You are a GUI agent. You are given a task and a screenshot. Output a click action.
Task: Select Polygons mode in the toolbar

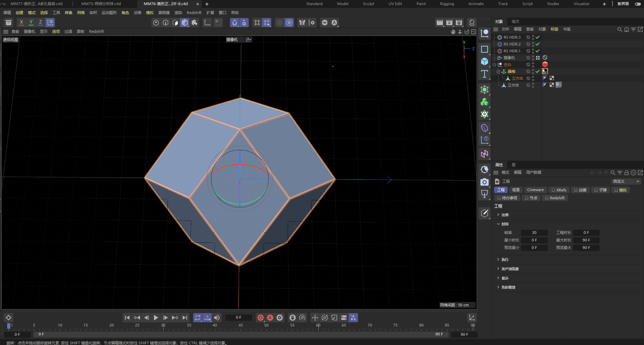pos(175,23)
